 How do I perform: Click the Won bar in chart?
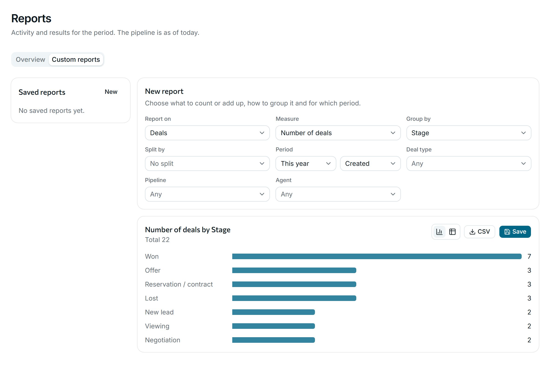tap(377, 256)
